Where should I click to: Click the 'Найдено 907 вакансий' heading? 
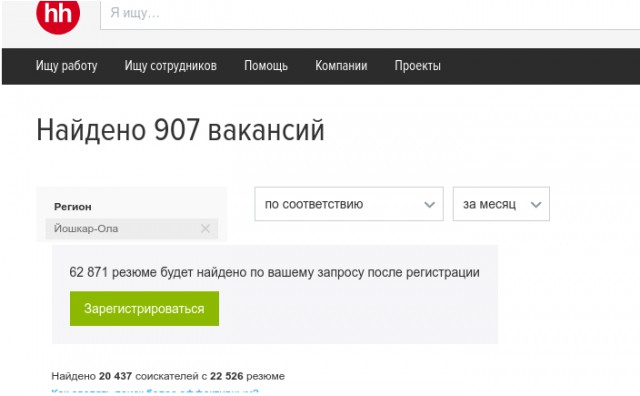pos(181,130)
